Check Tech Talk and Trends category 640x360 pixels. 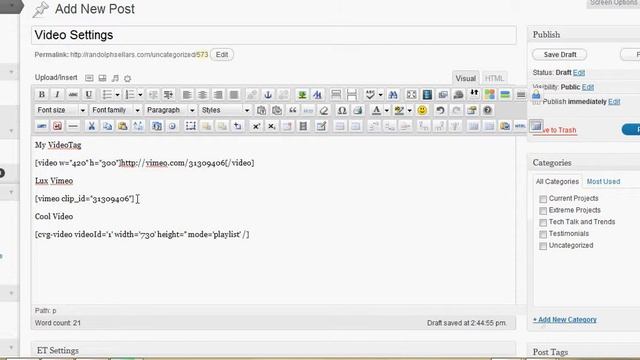tap(543, 222)
